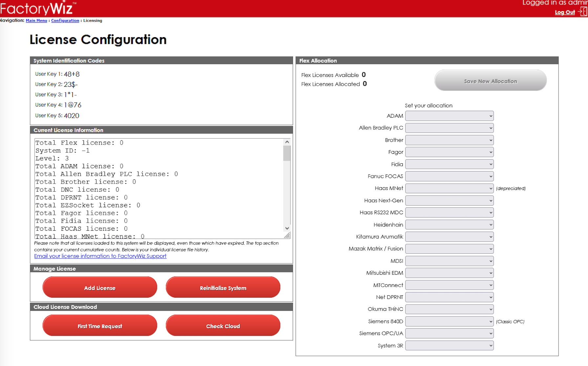Click the Check Cloud button
Screen dimensions: 588x366
pos(223,326)
